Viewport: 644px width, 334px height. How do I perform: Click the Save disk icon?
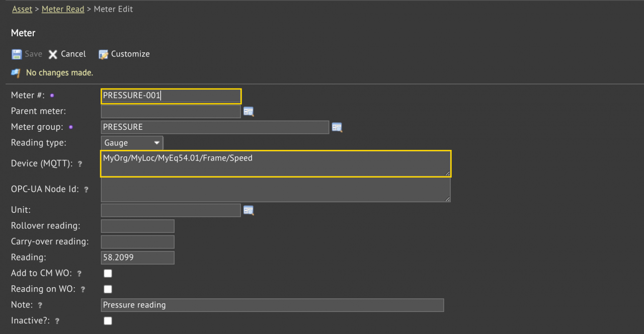click(x=17, y=54)
